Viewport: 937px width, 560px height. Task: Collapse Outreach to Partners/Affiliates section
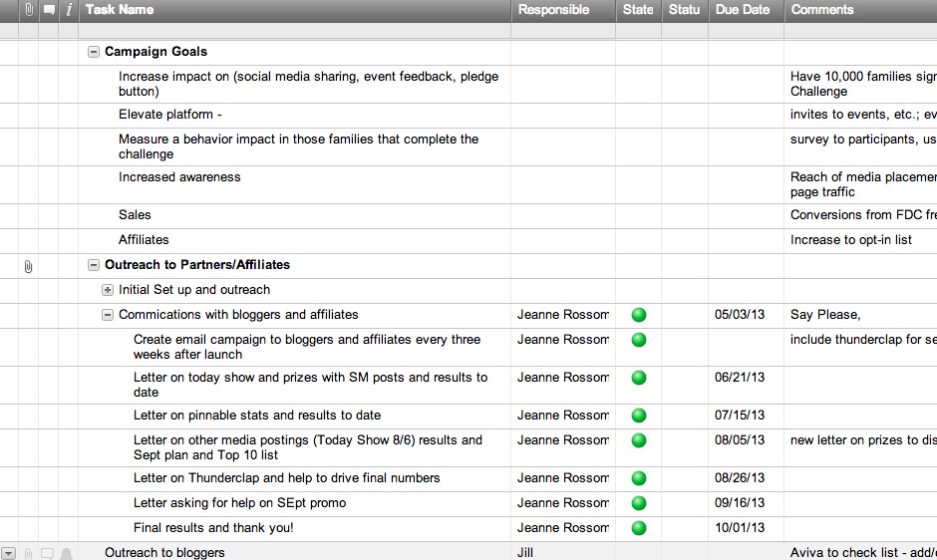point(94,265)
